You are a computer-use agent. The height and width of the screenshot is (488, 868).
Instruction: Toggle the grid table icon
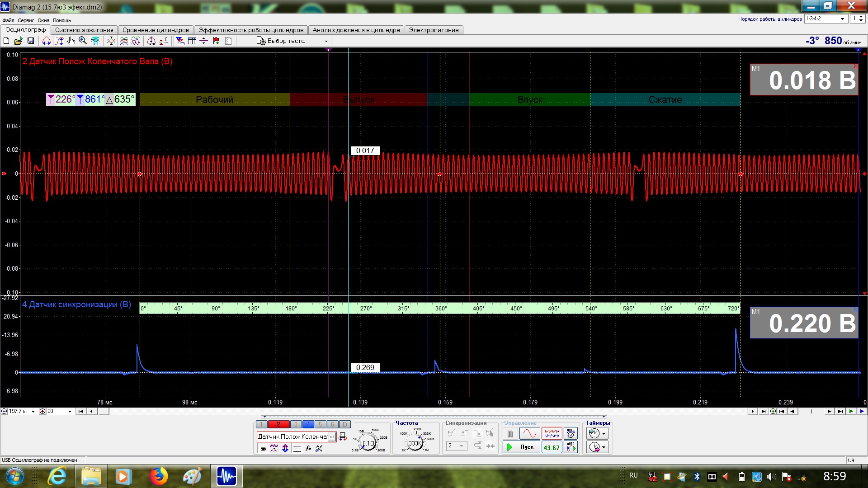point(192,41)
